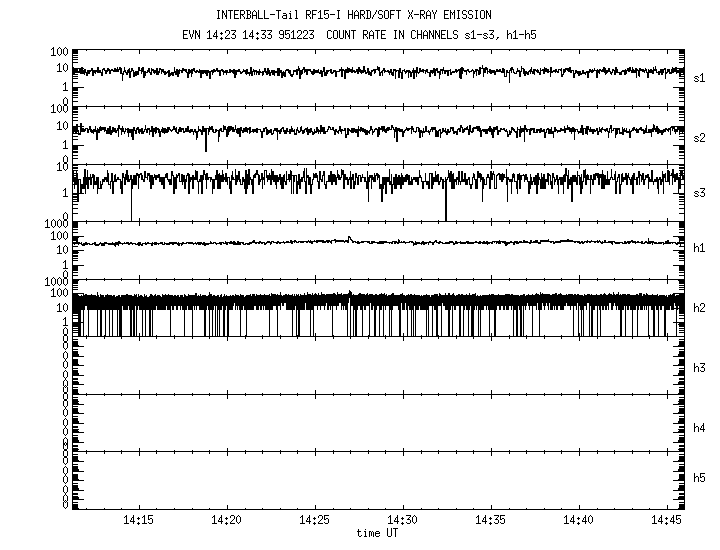Select the 14:20 time tick label
Viewport: 720px width, 550px height.
pos(227,521)
